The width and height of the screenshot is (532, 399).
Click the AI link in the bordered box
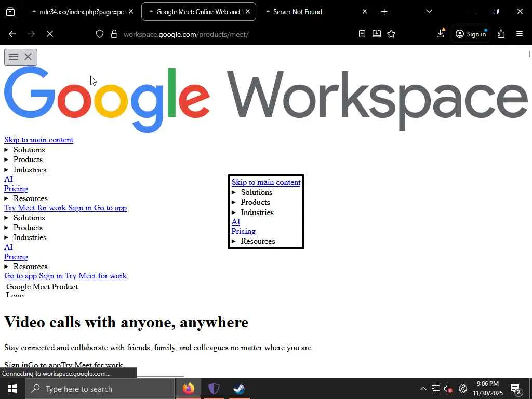tap(236, 222)
